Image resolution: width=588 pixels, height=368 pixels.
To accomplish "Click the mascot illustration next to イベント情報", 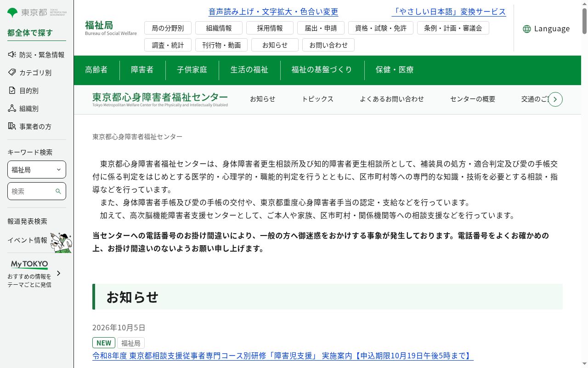I will coord(61,242).
